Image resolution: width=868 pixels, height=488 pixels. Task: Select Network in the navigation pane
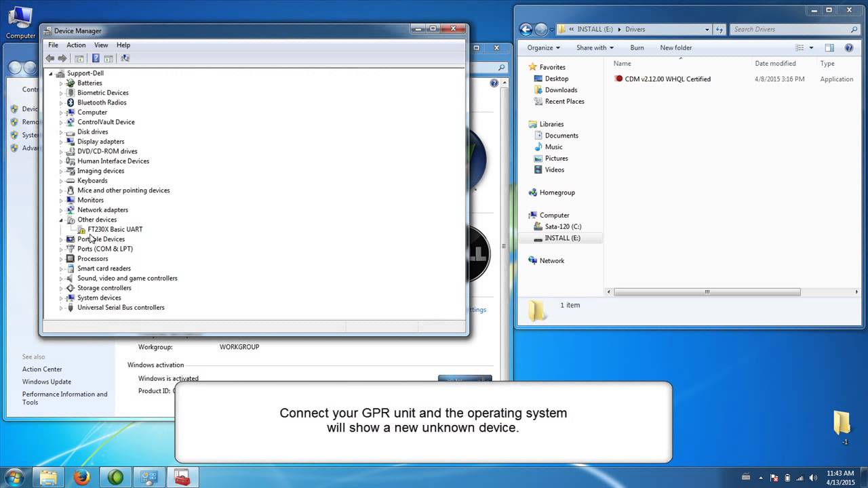[551, 261]
